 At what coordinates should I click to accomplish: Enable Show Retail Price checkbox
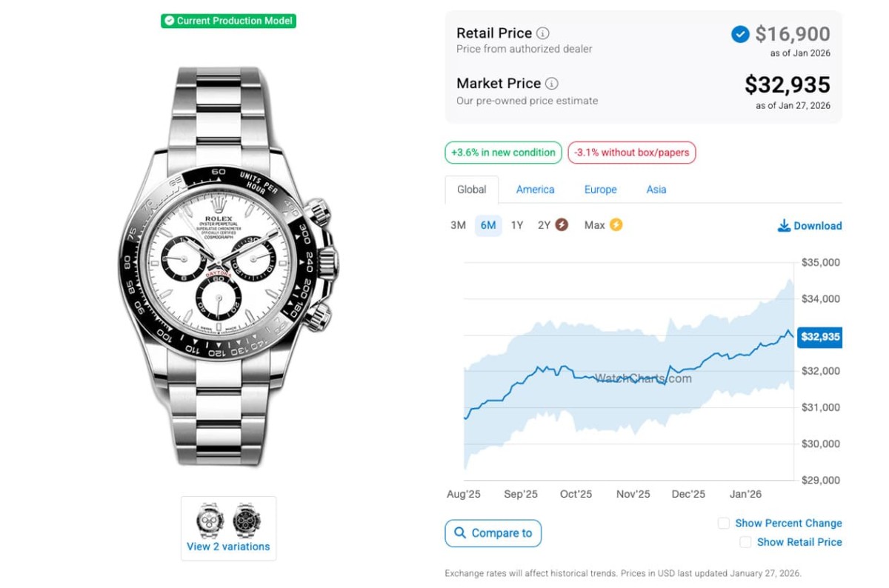[x=745, y=543]
